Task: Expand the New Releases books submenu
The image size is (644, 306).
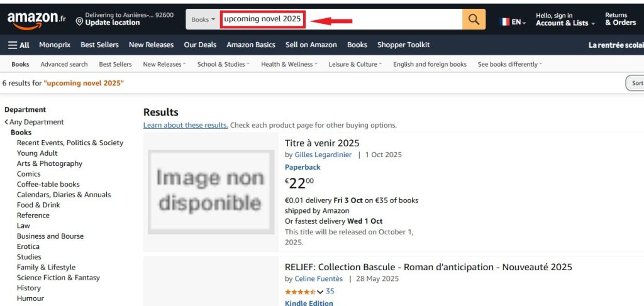Action: coord(164,64)
